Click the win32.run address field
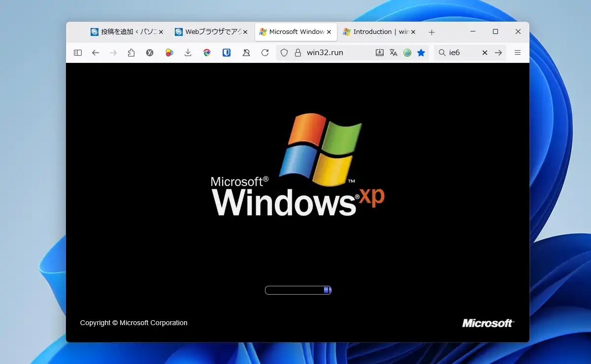This screenshot has width=591, height=364. point(335,53)
